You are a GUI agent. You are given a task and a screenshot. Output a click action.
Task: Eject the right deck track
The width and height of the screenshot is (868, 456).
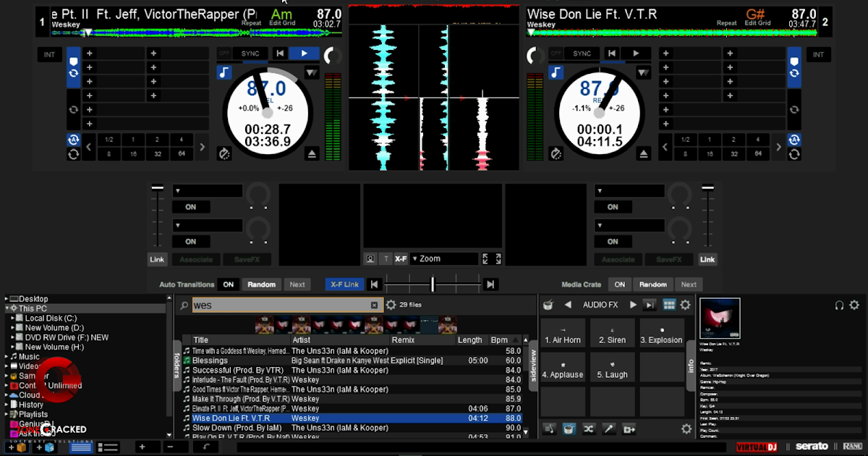(644, 153)
